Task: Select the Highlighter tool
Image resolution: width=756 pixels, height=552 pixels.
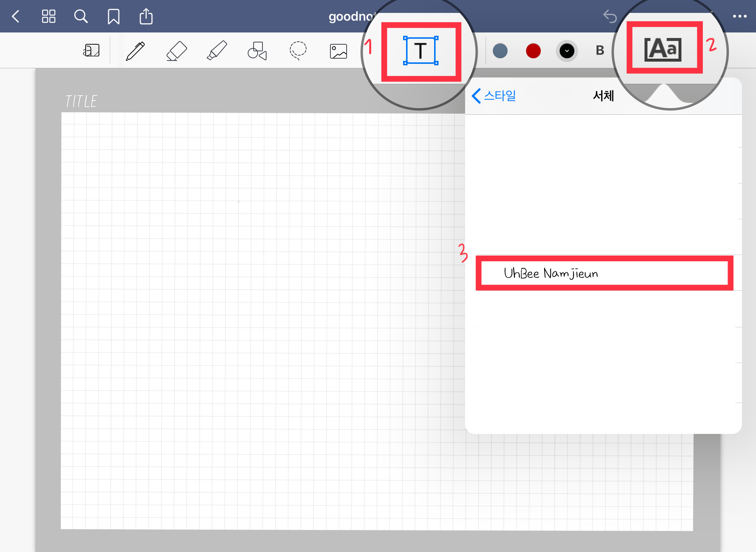Action: (217, 51)
